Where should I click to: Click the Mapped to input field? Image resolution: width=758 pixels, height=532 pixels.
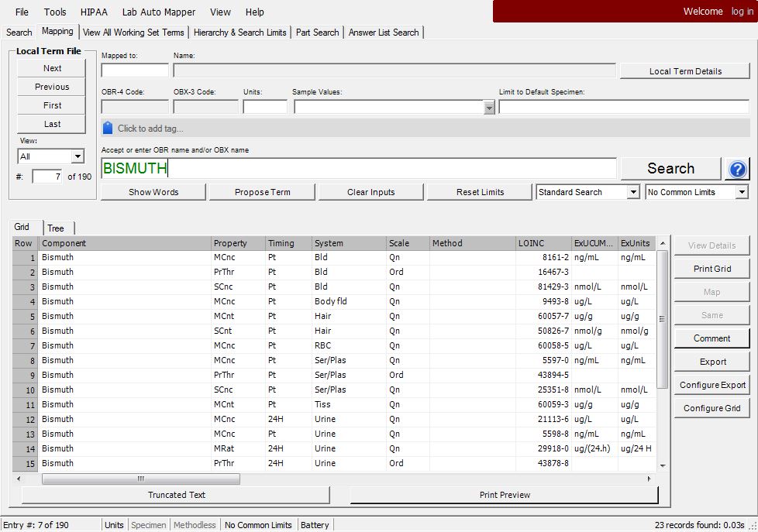[x=135, y=70]
